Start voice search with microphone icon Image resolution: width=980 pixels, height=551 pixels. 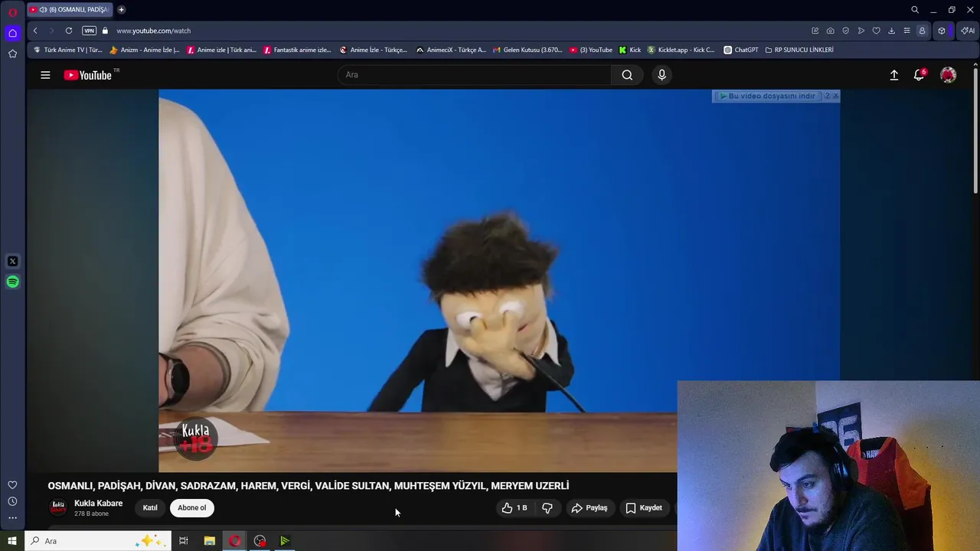coord(662,75)
